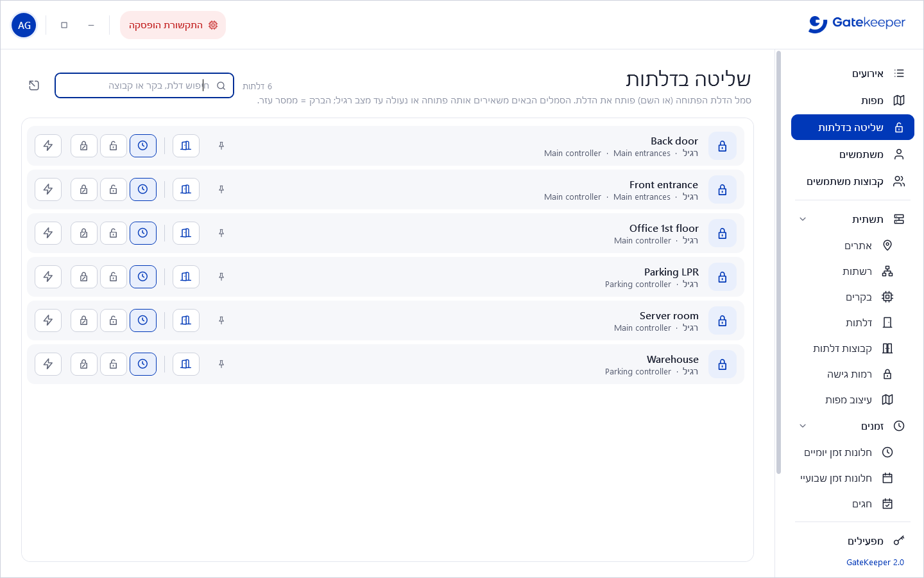Collapse the תשתית sidebar section chevron
This screenshot has height=578, width=924.
tap(803, 219)
